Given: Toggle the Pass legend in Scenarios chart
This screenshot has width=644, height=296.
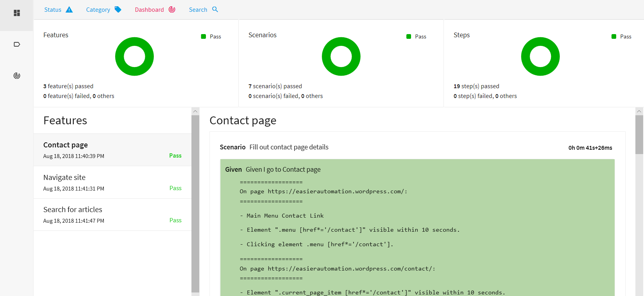Looking at the screenshot, I should coord(416,36).
